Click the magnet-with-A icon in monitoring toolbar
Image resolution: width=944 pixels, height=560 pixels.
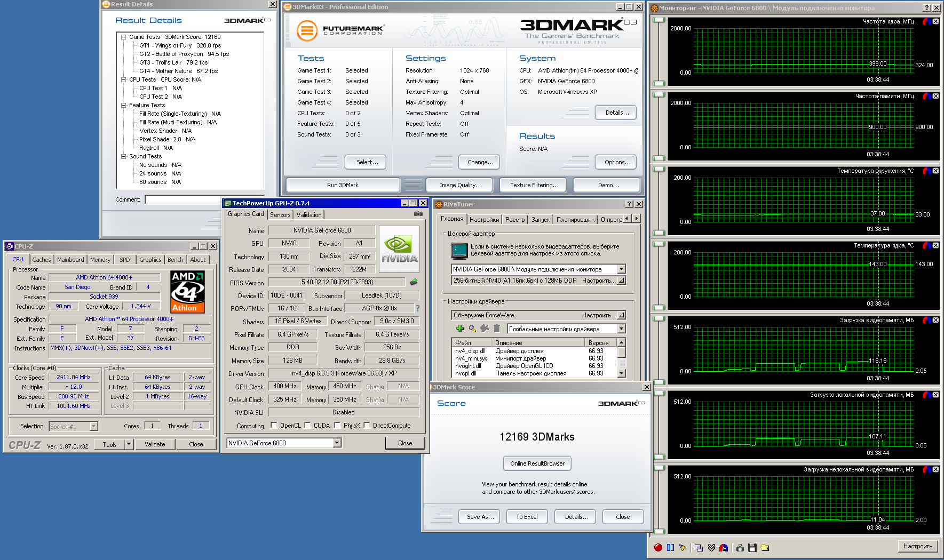pos(724,547)
